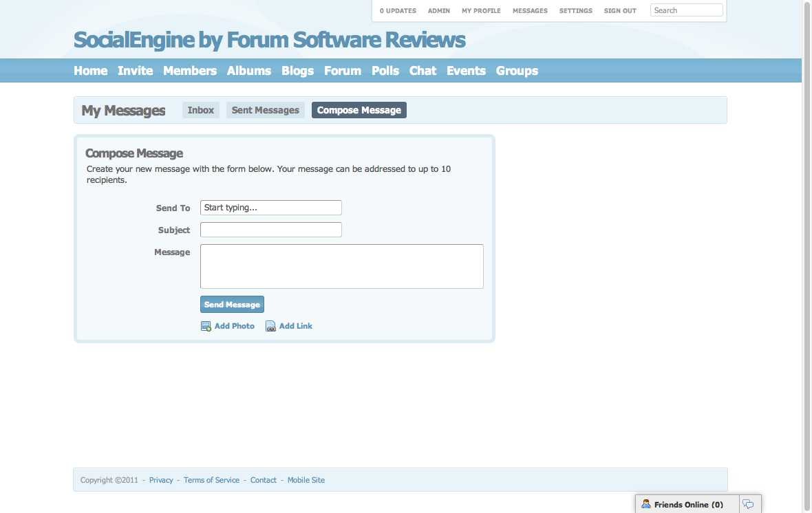This screenshot has height=513, width=812.
Task: Browse the Members section
Action: pos(189,71)
